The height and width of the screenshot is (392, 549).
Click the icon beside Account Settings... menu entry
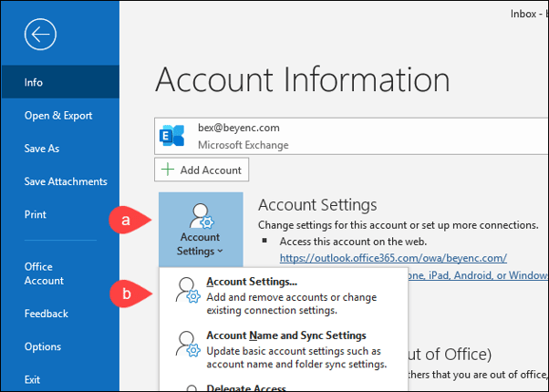pos(188,290)
